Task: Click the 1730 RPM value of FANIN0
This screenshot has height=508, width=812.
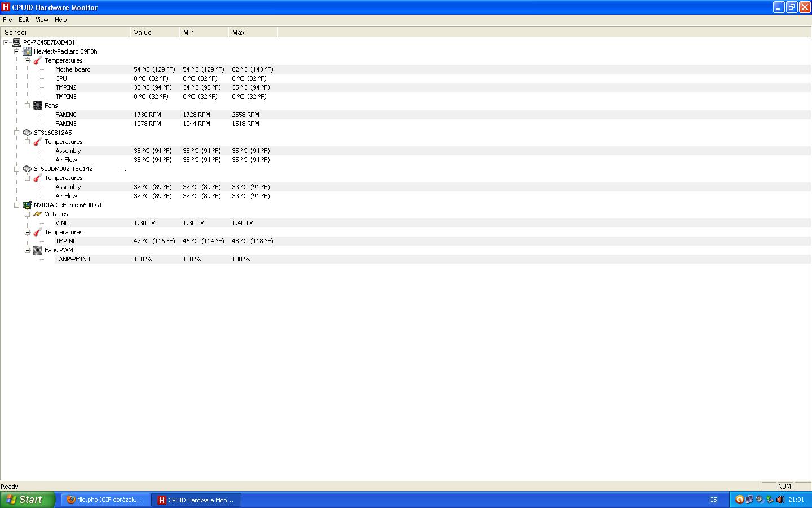Action: pyautogui.click(x=147, y=115)
